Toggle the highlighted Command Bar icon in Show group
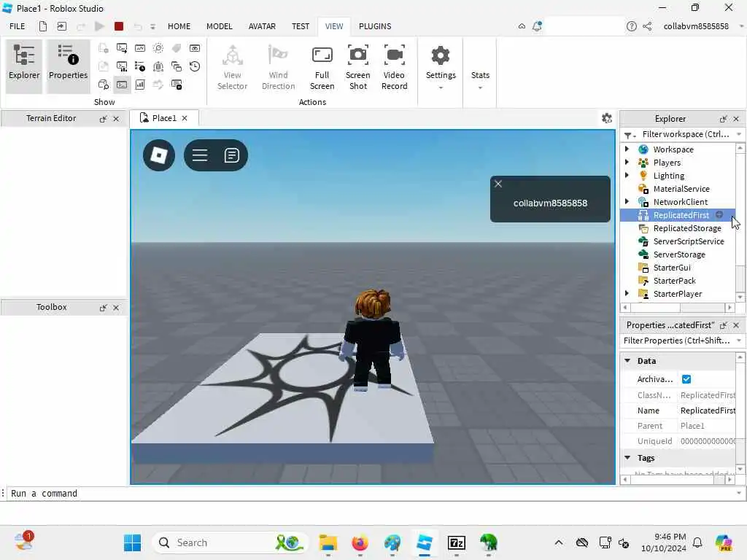This screenshot has width=747, height=560. point(122,85)
